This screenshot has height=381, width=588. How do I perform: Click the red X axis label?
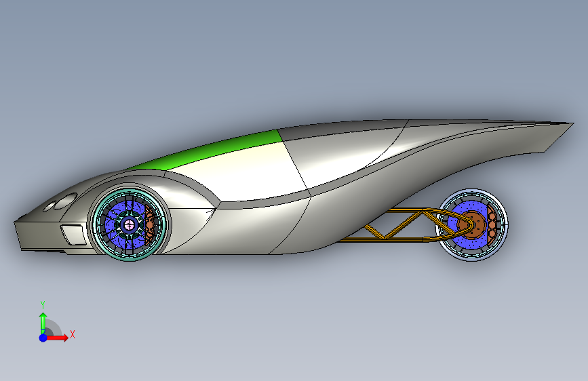point(73,334)
